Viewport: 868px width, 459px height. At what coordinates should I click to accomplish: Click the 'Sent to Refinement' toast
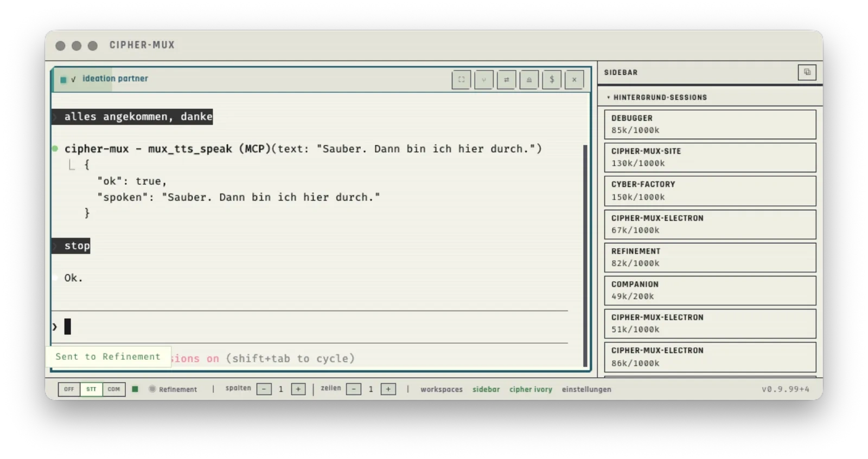pos(108,357)
